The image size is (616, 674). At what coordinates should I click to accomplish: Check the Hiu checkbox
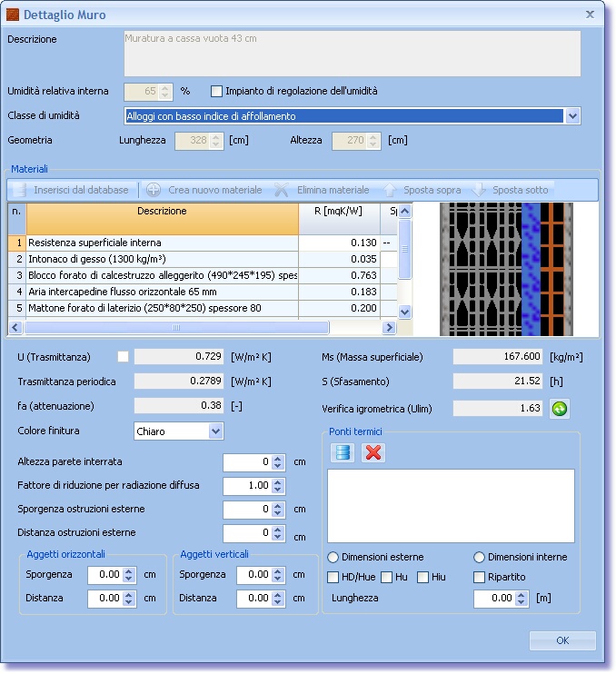click(423, 578)
